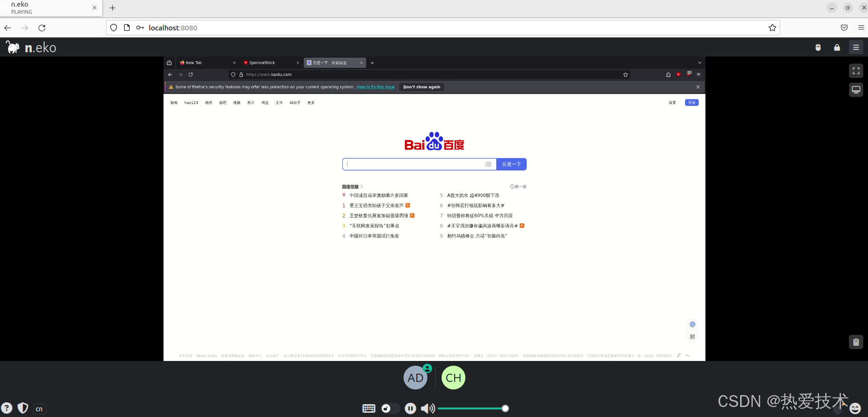
Task: Open the outer browser hamburger menu
Action: (861, 28)
